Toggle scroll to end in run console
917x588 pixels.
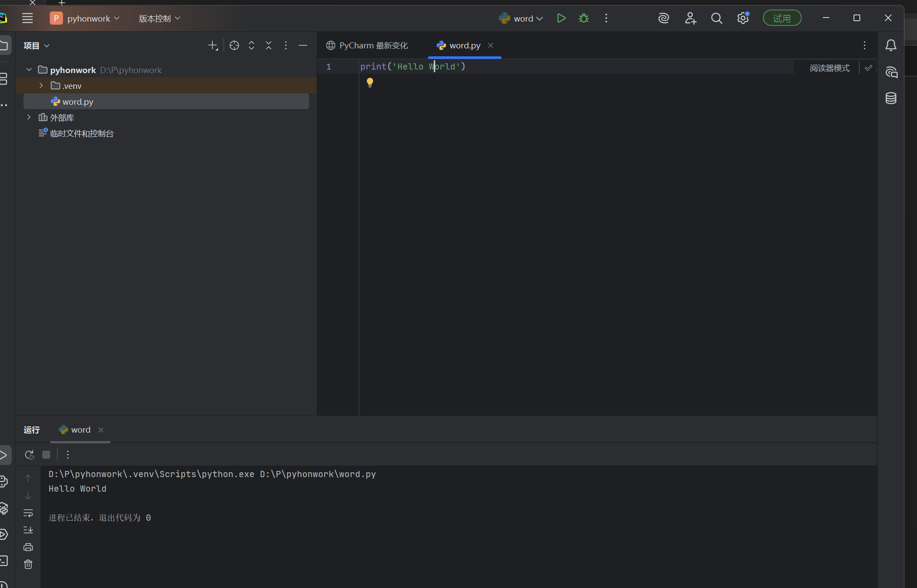[28, 530]
